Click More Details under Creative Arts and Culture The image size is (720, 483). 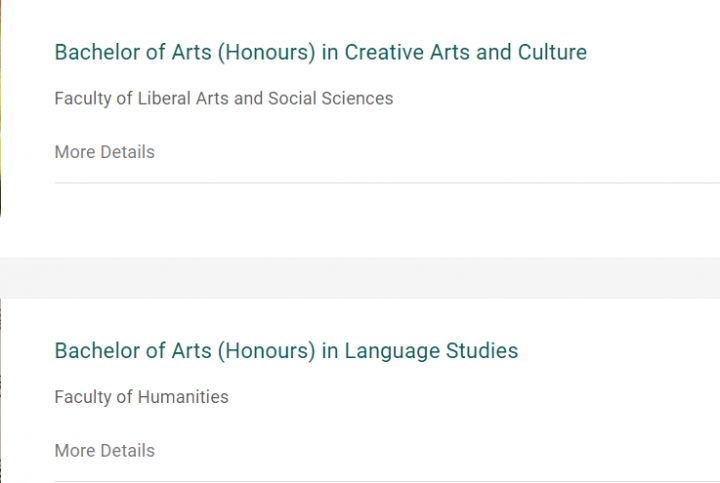pos(105,152)
